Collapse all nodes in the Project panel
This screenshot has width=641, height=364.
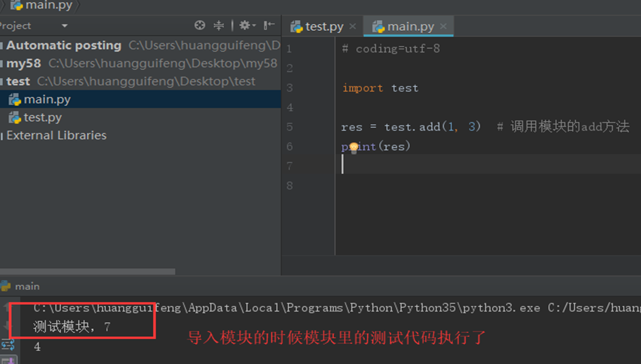coord(219,25)
